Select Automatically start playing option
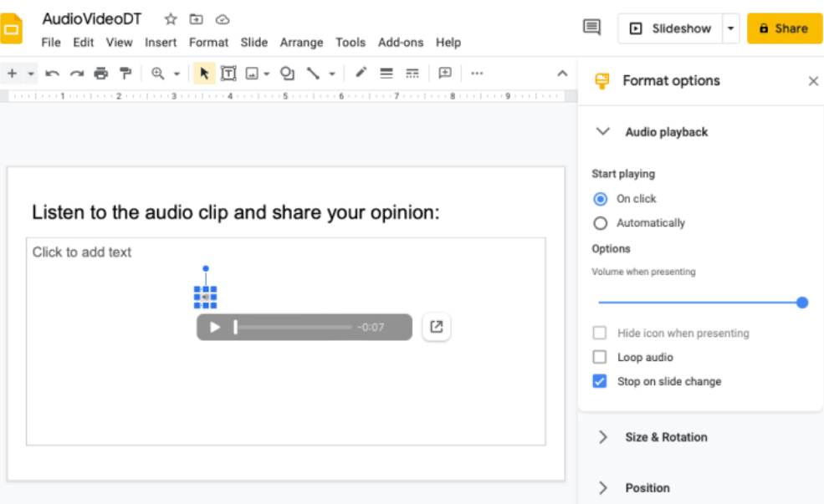 600,223
